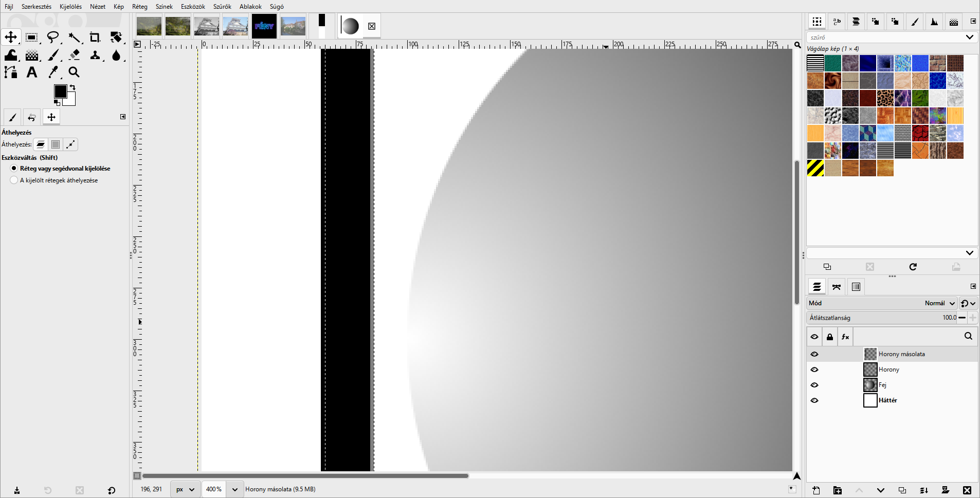Open the tool options panel menu arrow

[123, 117]
